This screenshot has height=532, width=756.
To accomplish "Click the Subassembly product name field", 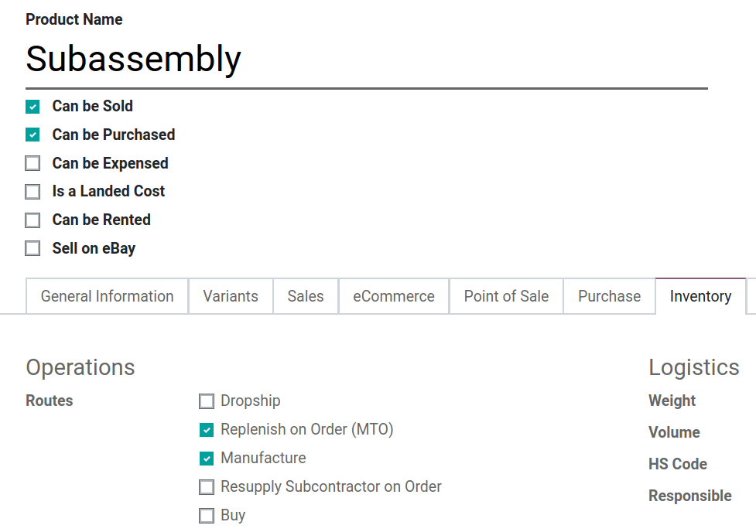I will point(366,59).
